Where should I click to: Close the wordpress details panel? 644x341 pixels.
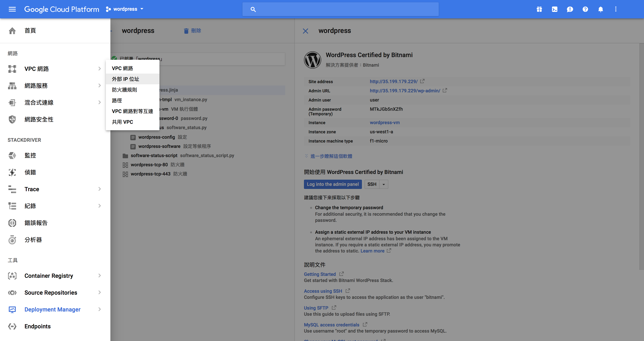click(x=305, y=31)
